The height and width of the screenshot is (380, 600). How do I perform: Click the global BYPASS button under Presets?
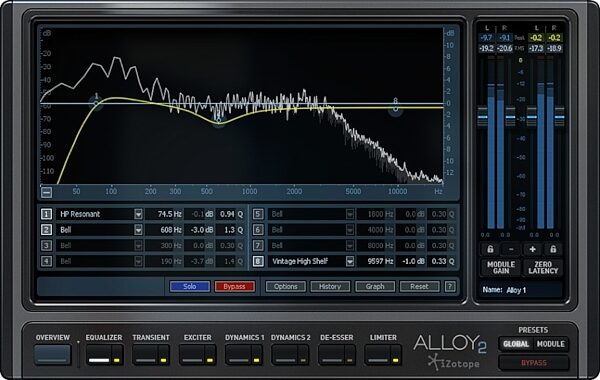[x=534, y=362]
